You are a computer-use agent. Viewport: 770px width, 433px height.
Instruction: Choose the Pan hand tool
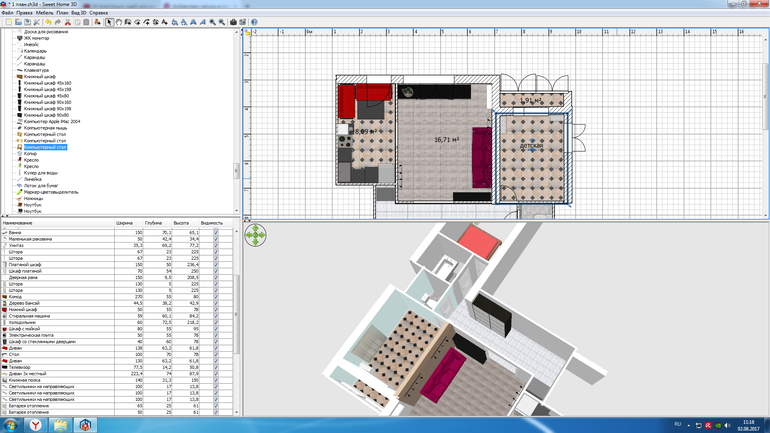pos(120,22)
